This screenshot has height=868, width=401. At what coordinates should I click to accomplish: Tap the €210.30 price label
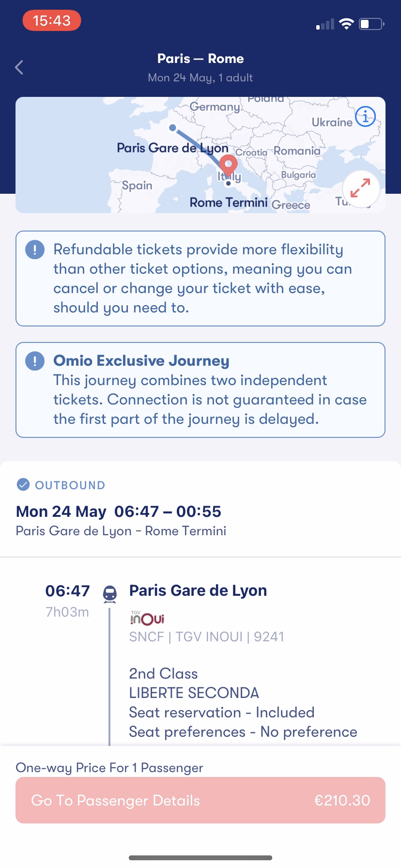342,800
